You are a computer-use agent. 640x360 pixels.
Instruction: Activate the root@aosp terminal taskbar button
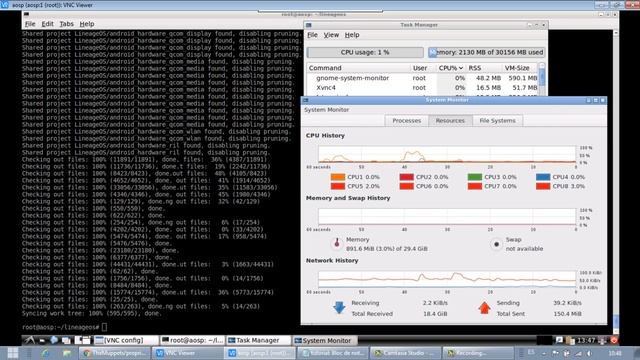tap(192, 340)
